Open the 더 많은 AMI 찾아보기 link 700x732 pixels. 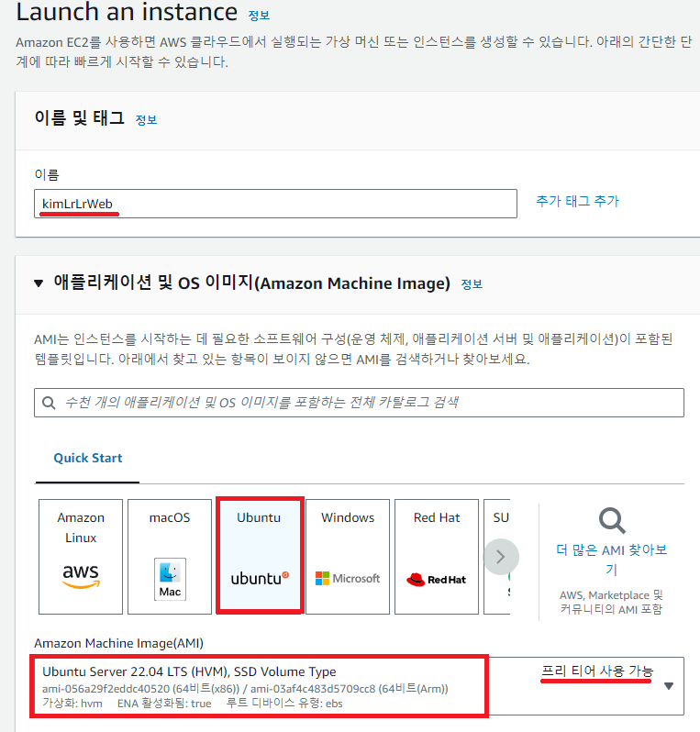612,560
